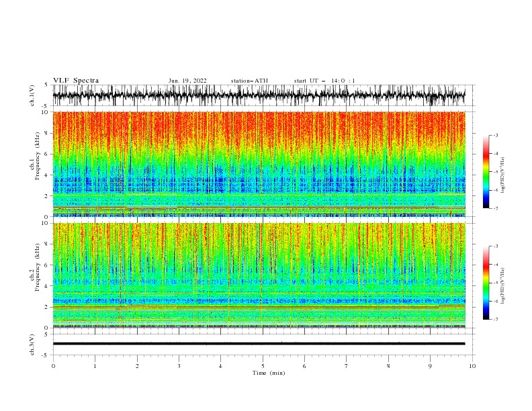Click the '8' kHz tick on ch.1 frequency axis
This screenshot has height=411, width=532.
pos(46,133)
